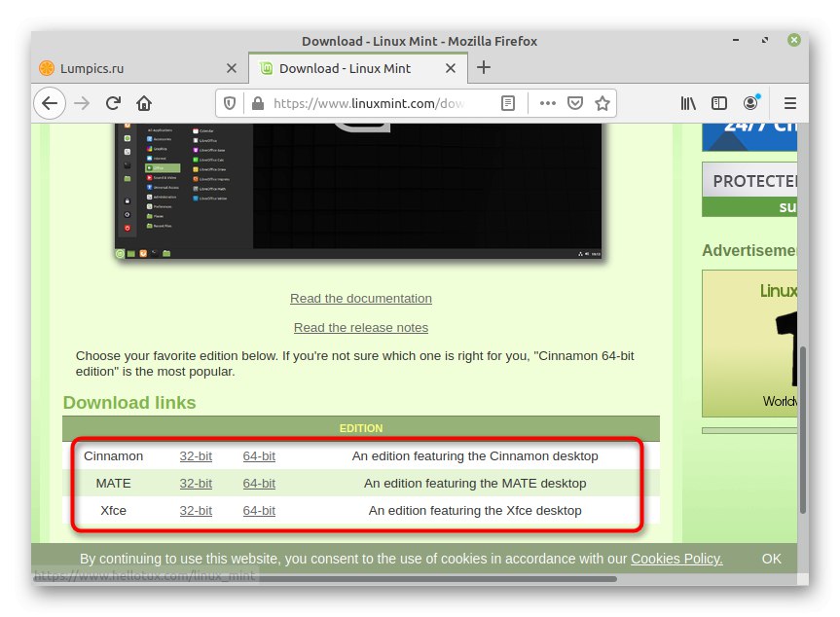Click 'An edition featuring the Xfce desktop'
840x617 pixels.
click(x=475, y=510)
